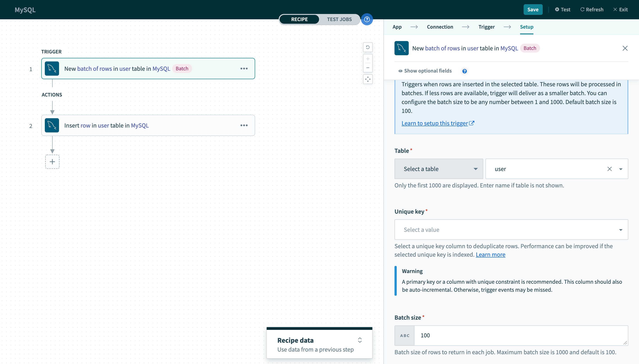Screen dimensions: 639x364
Task: Zoom in on the recipe canvas
Action: [x=367, y=59]
